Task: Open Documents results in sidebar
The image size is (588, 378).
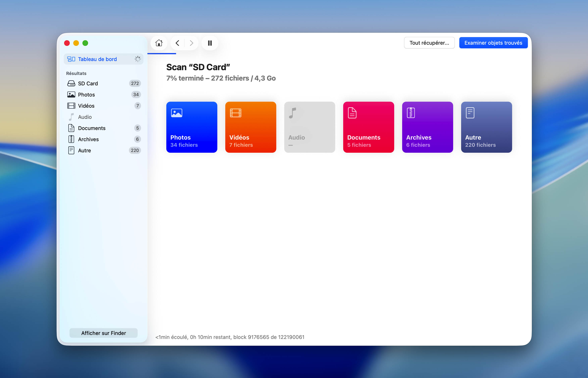Action: tap(103, 128)
